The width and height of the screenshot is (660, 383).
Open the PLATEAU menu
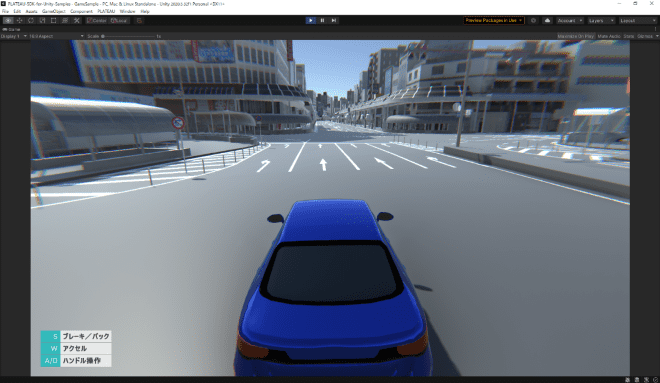point(106,11)
